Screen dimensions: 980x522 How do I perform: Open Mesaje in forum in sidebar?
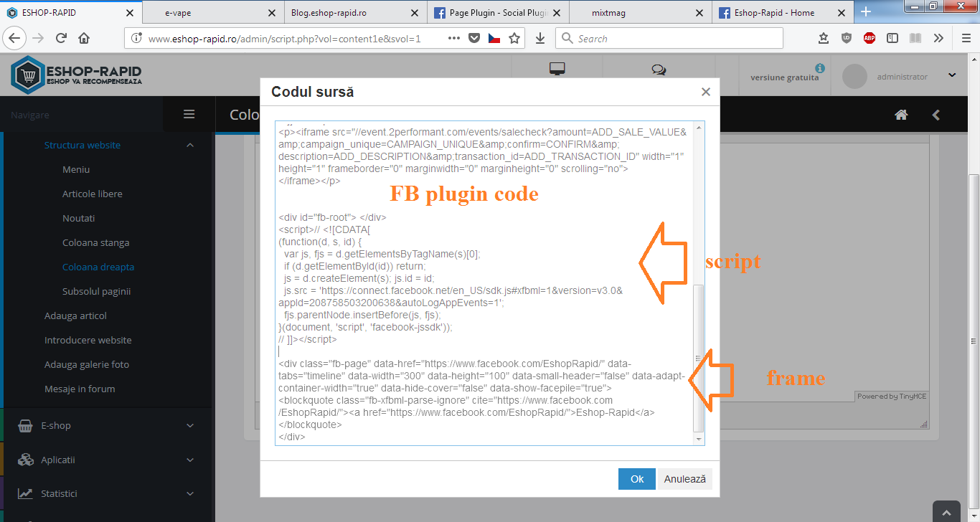[80, 389]
